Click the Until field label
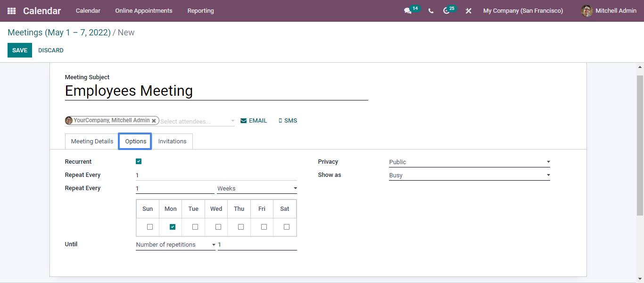 (71, 244)
